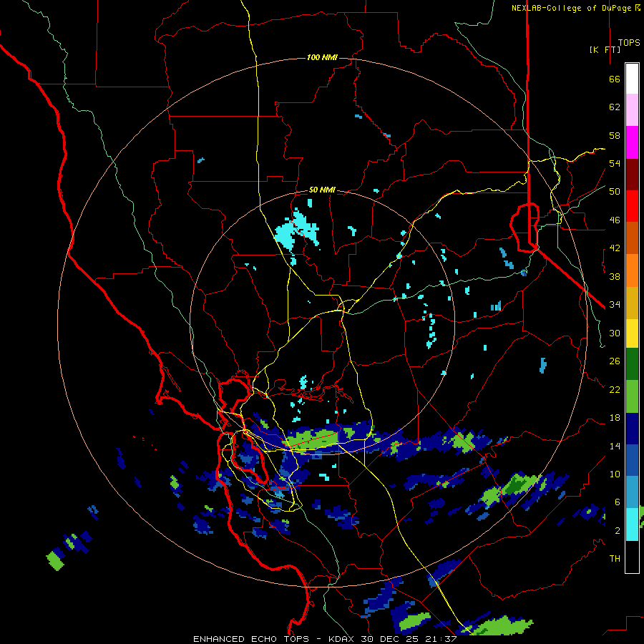Select the light orange legend swatch
Viewport: 644px width, 644px height.
coord(632,270)
